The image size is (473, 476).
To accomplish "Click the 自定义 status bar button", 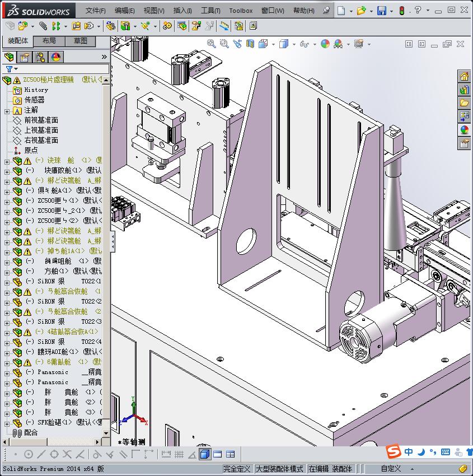I will click(391, 469).
